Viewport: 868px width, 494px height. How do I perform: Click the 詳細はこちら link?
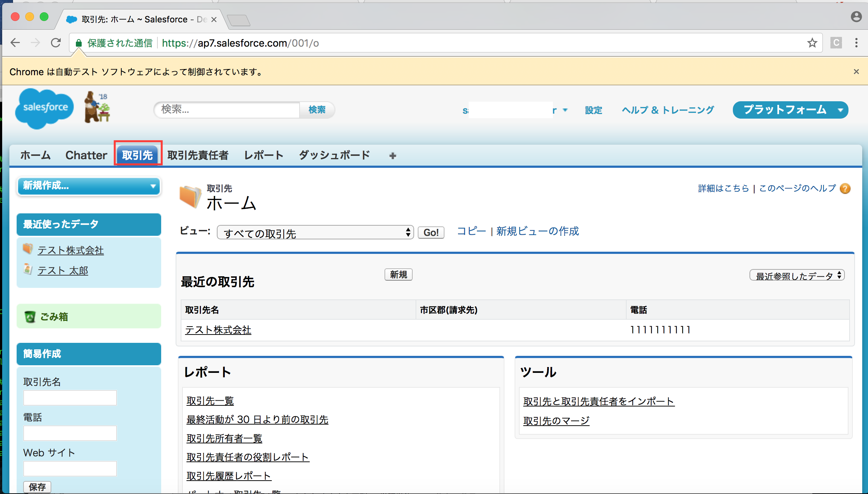coord(723,188)
